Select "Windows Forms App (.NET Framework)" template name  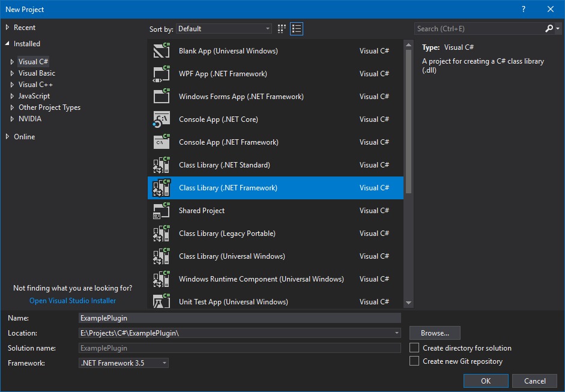(x=241, y=97)
